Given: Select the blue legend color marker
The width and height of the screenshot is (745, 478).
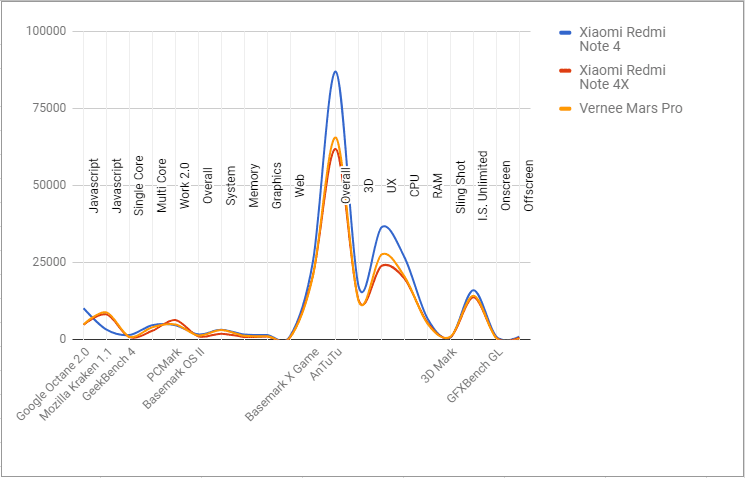Looking at the screenshot, I should (564, 33).
